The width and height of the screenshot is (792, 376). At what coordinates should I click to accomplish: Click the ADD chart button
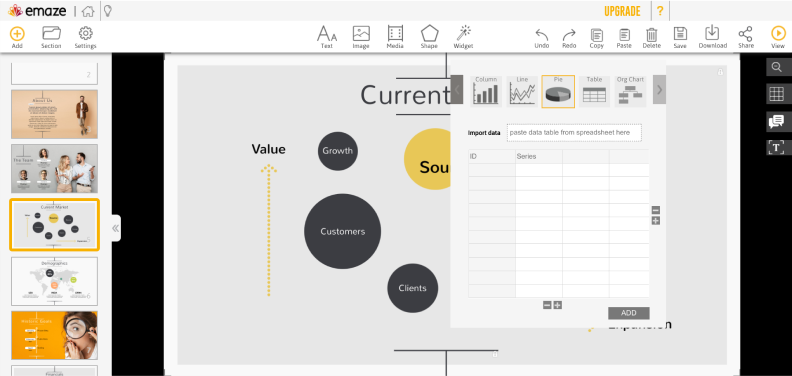[628, 313]
